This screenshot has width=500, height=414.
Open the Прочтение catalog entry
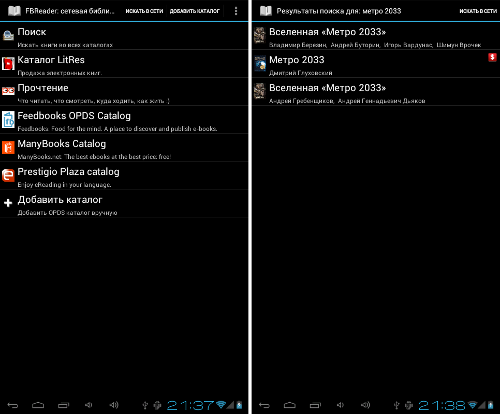tap(124, 92)
